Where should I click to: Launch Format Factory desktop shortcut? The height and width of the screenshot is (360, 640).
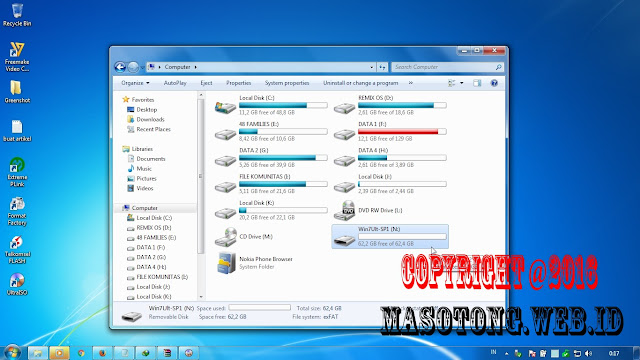click(17, 211)
